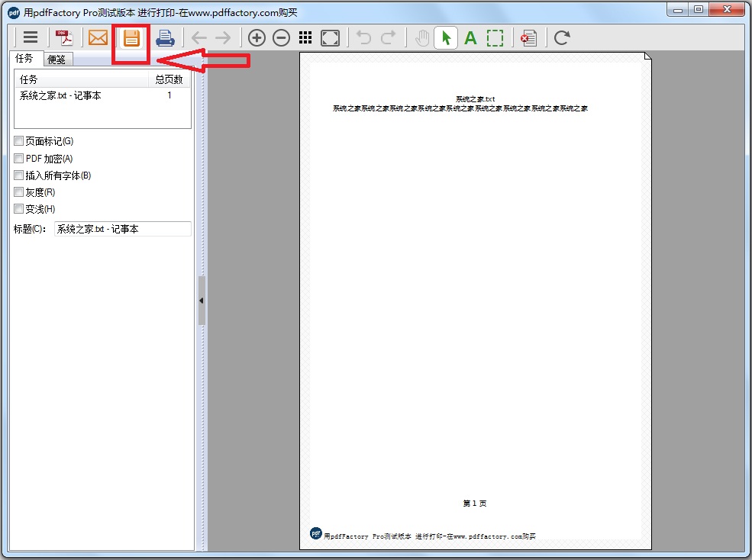752x560 pixels.
Task: Click the redo arrow icon
Action: coord(389,37)
